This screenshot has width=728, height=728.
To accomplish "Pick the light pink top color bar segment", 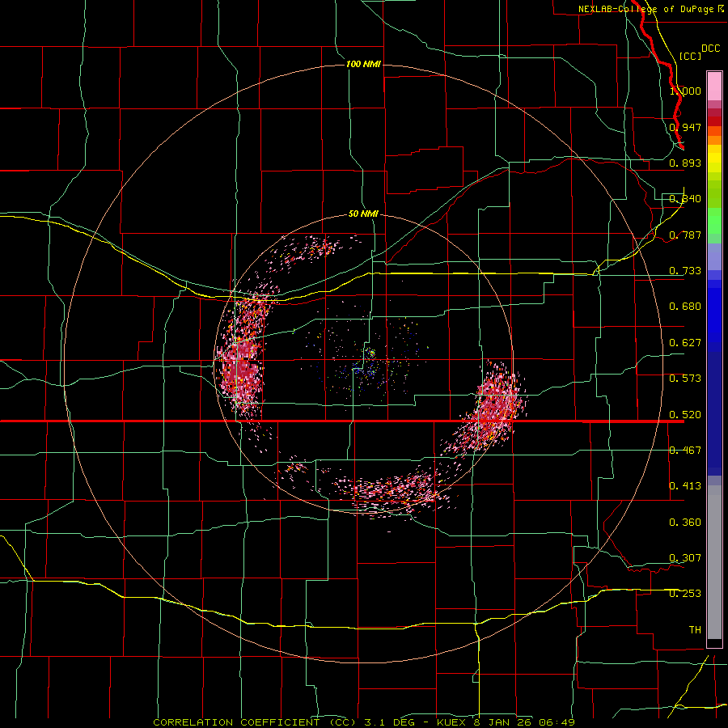I will click(x=714, y=87).
